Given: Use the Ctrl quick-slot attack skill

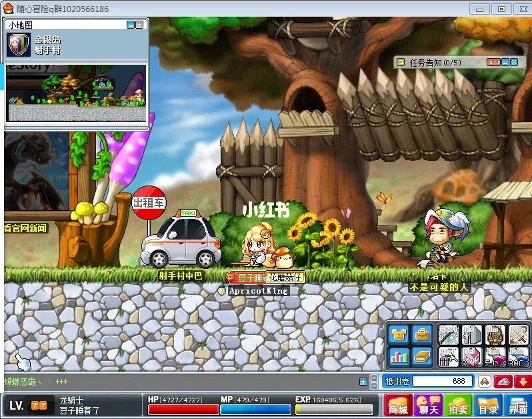Looking at the screenshot, I should pyautogui.click(x=448, y=357).
